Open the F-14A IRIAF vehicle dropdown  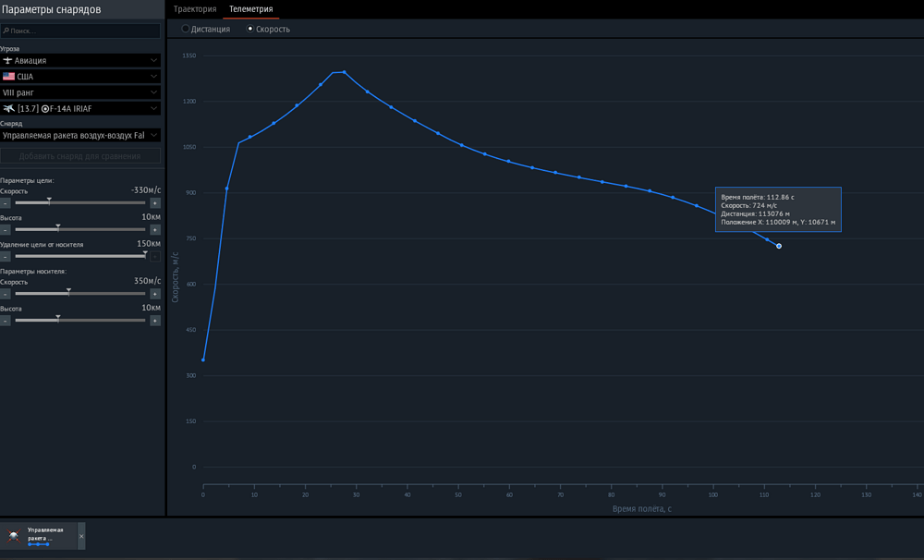coord(80,108)
